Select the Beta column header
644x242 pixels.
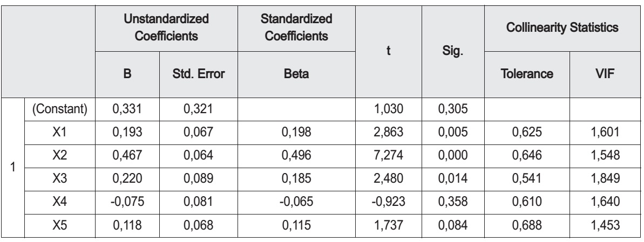(296, 74)
